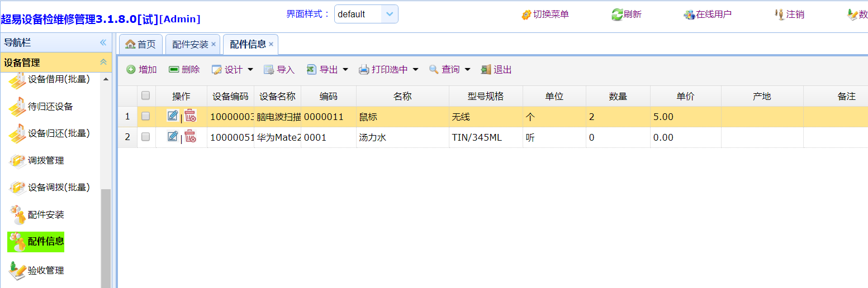
Task: Click the 退出 door icon
Action: pos(486,70)
